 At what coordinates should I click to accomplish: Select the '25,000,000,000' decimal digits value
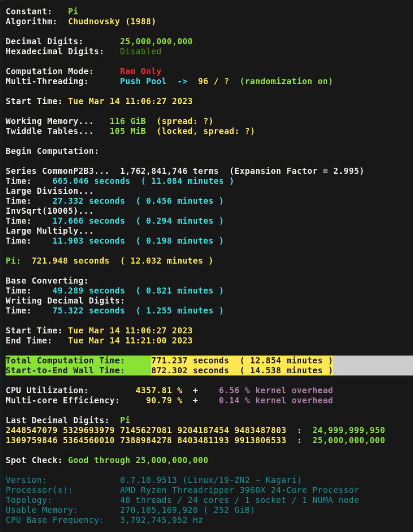(156, 41)
